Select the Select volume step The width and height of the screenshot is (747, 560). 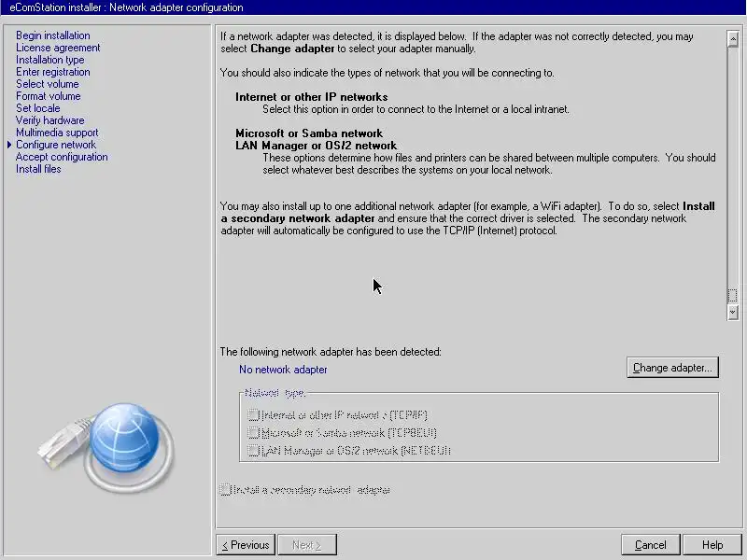click(x=48, y=84)
